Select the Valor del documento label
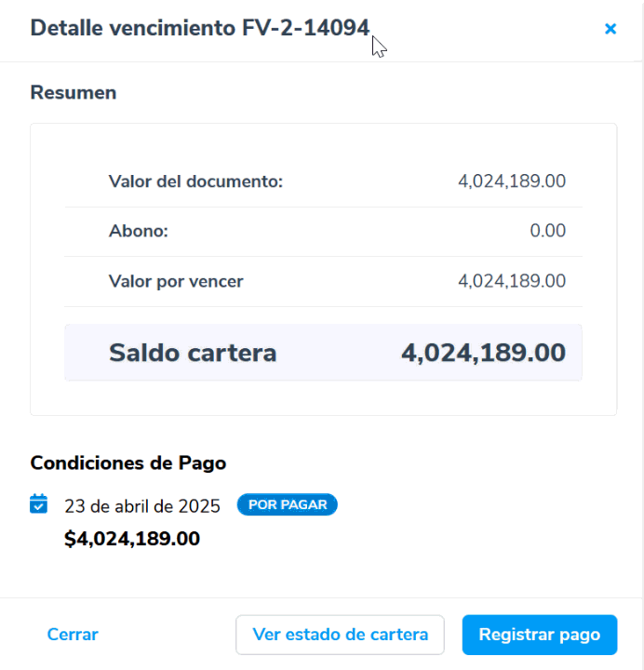 point(195,181)
